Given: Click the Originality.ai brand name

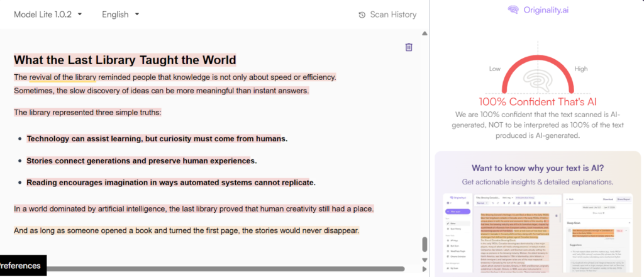Looking at the screenshot, I should tap(546, 10).
